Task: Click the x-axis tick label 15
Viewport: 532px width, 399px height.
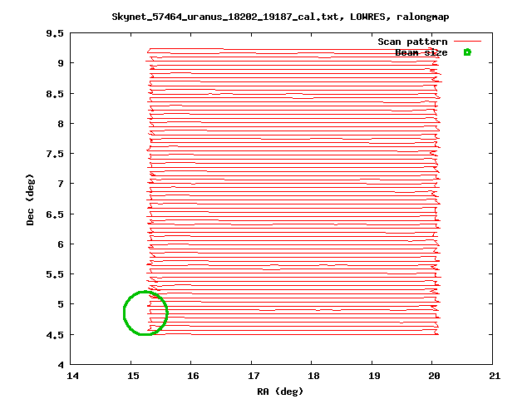Action: tap(133, 376)
